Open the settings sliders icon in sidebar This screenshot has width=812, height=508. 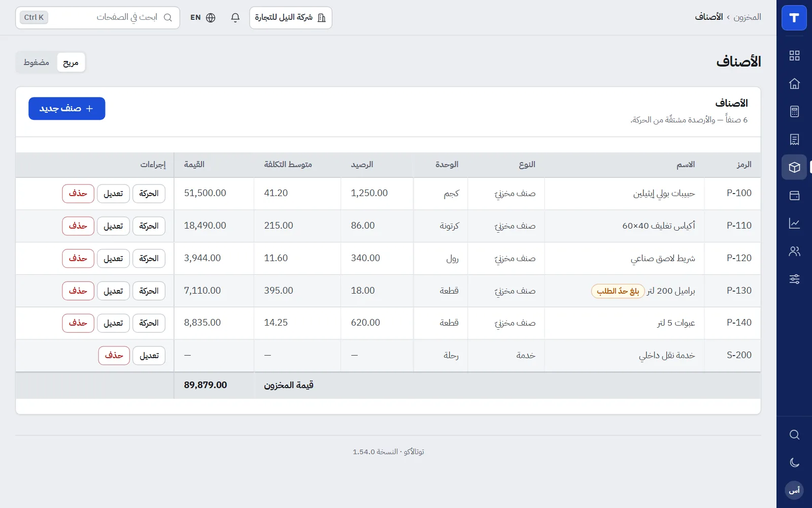(794, 279)
